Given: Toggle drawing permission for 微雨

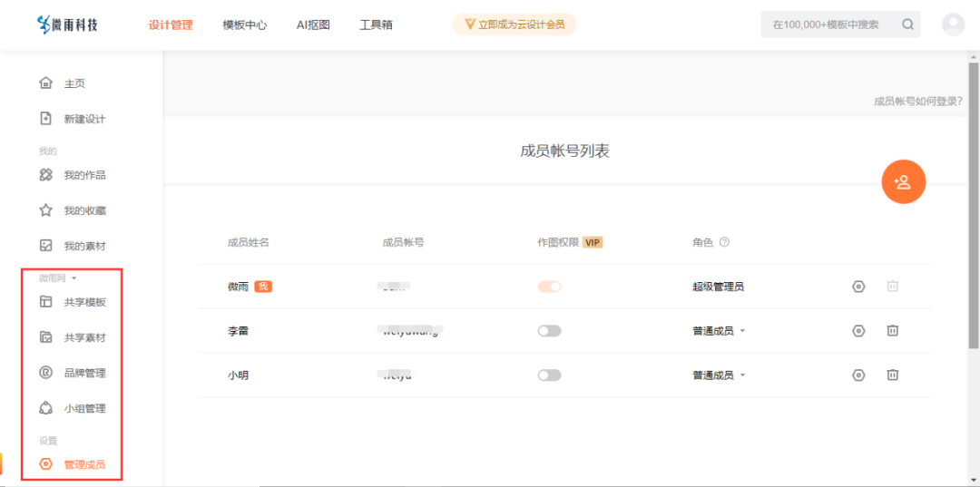Looking at the screenshot, I should coord(549,287).
